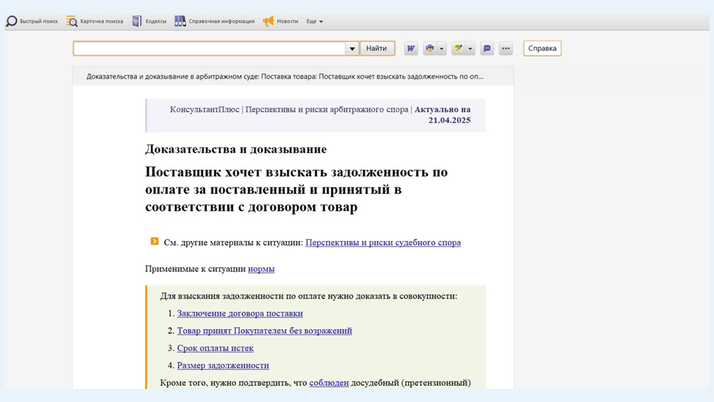The width and height of the screenshot is (714, 402).
Task: Open Карточка поиска search card
Action: coord(95,21)
